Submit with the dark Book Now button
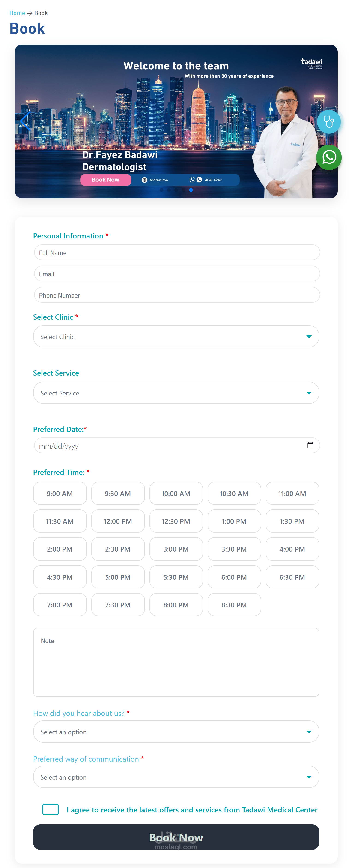Viewport: 352px width, 868px height. [x=176, y=837]
